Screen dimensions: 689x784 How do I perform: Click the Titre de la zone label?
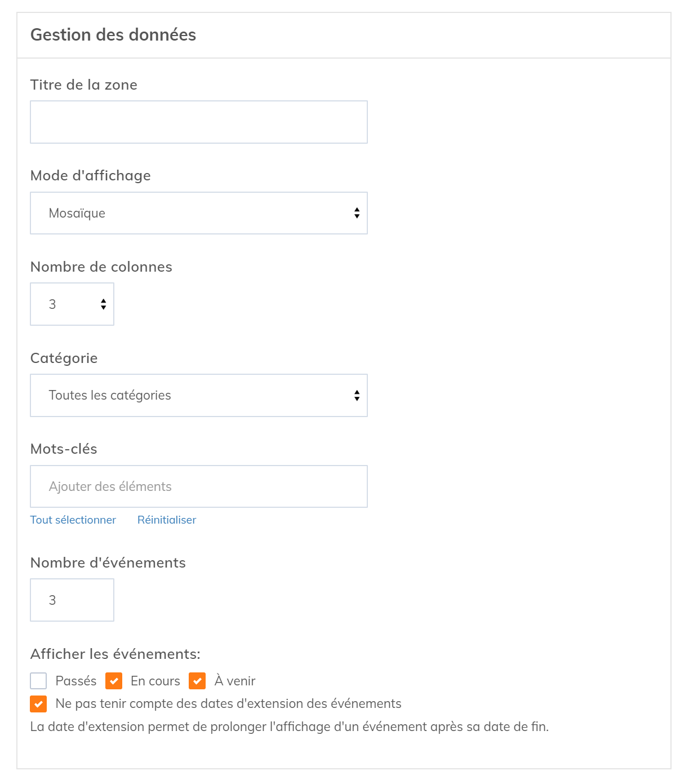pos(84,85)
